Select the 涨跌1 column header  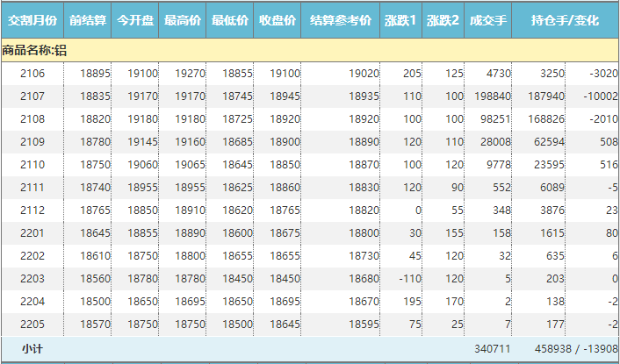pyautogui.click(x=401, y=19)
